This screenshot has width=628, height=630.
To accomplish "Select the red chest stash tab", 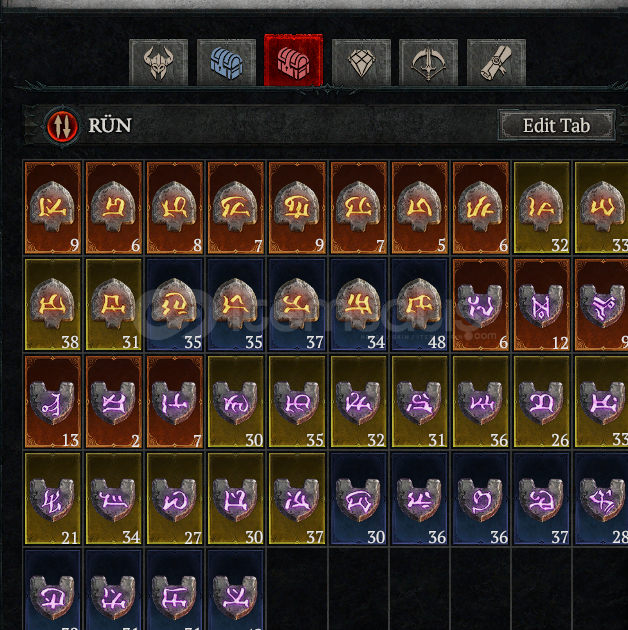I will click(x=293, y=60).
